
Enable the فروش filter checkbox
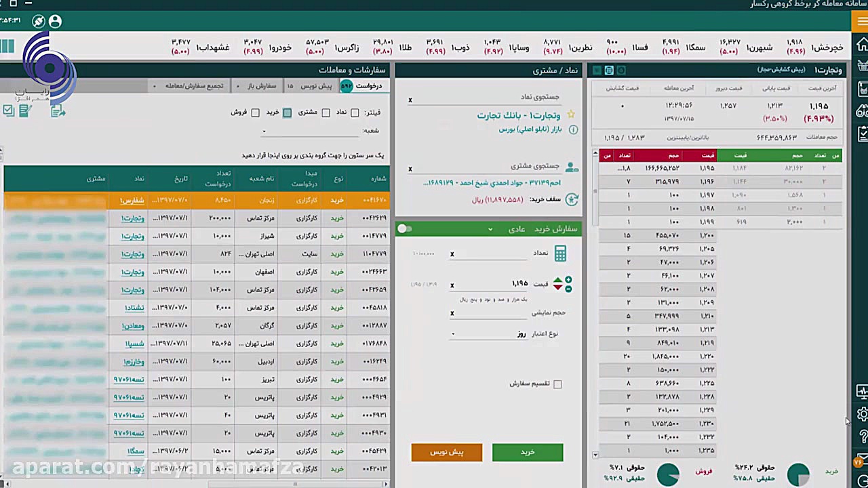(255, 113)
